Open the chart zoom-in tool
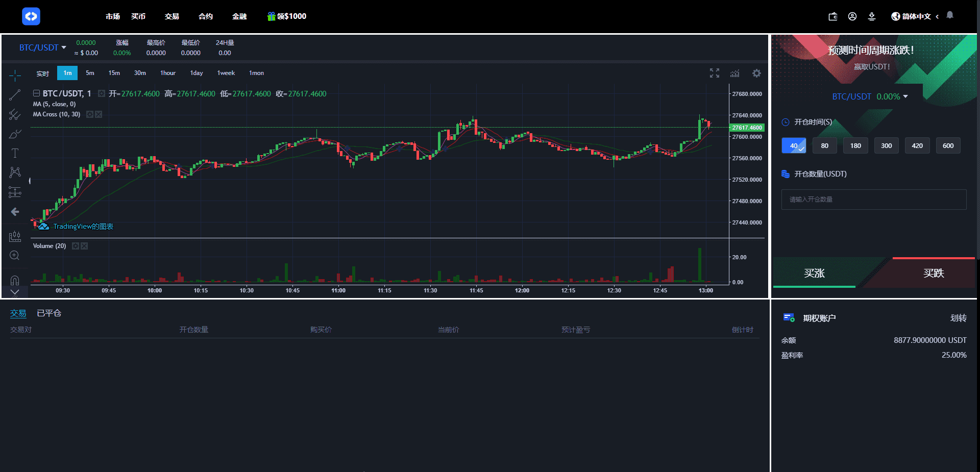The image size is (980, 472). [15, 256]
